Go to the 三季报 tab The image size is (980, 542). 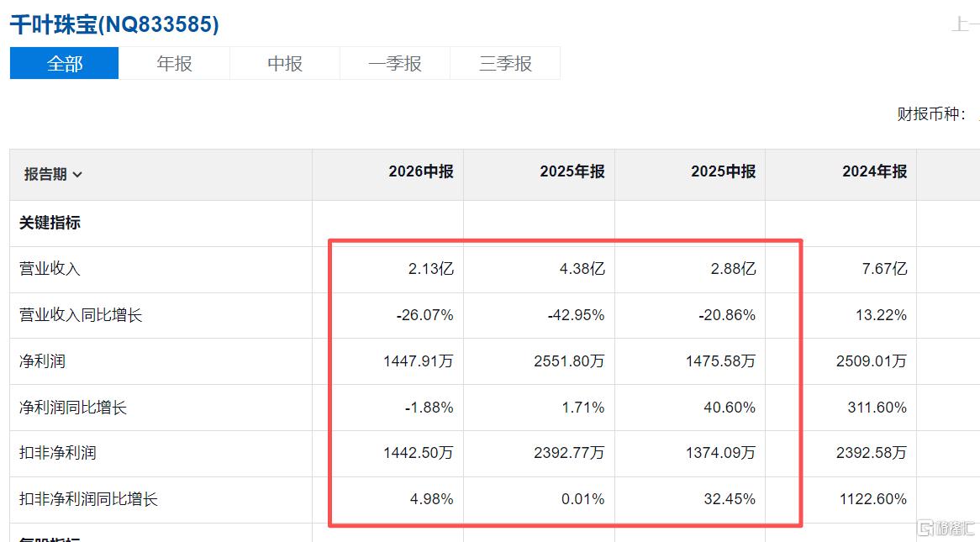505,63
